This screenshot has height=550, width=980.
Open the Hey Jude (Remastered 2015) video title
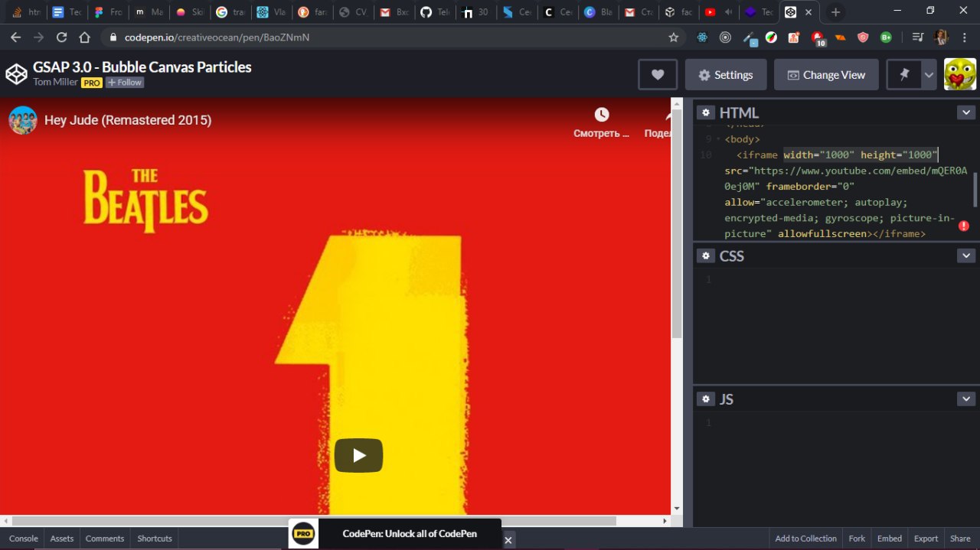[128, 120]
